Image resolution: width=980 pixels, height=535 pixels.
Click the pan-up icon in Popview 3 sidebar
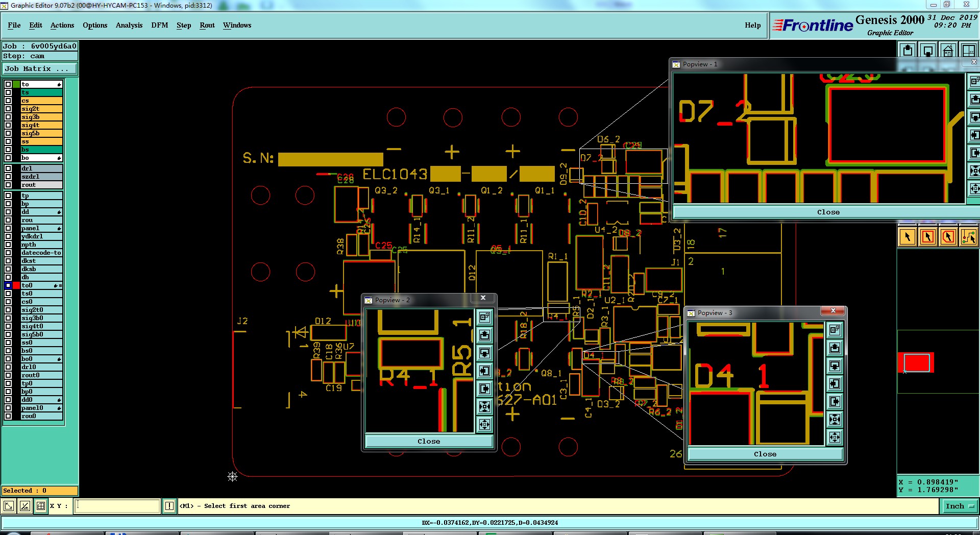point(835,348)
